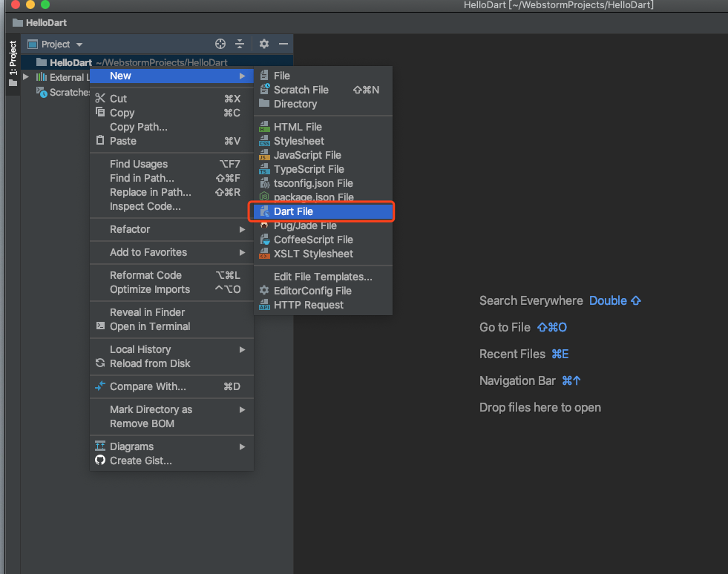Click the Recent Files ⌘E shortcut link

pos(560,354)
